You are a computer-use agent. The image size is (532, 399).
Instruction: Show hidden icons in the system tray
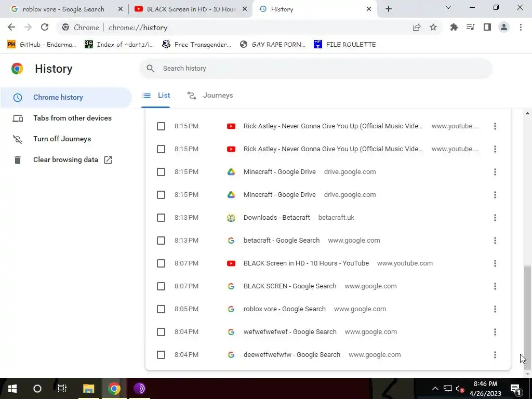click(x=435, y=389)
